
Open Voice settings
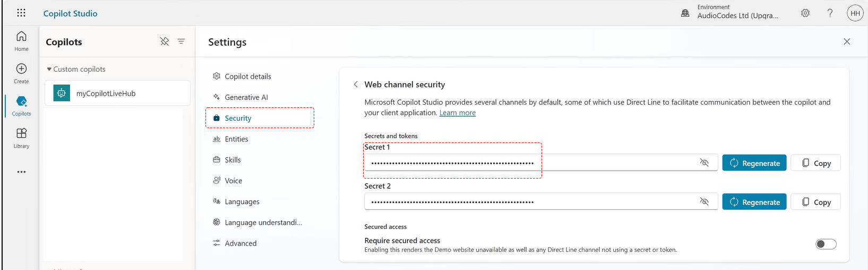click(x=227, y=181)
